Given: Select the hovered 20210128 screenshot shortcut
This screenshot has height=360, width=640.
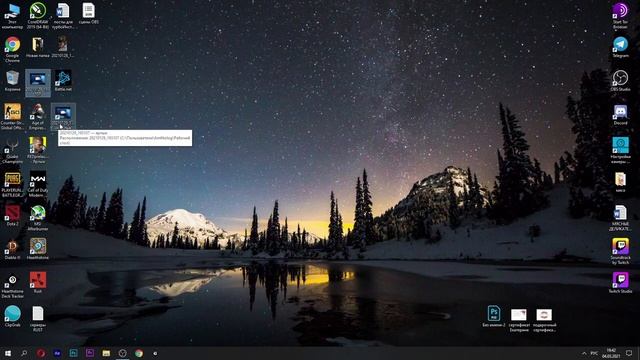Looking at the screenshot, I should [63, 117].
